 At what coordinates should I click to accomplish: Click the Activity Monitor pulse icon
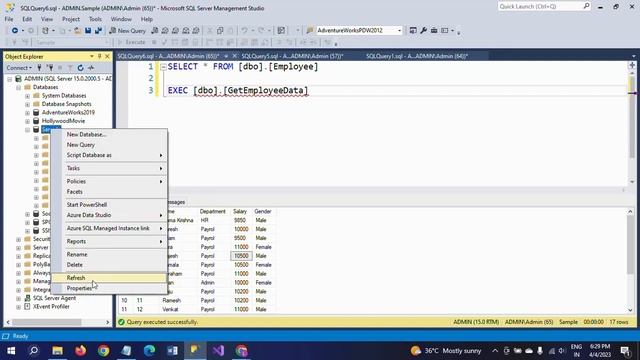[x=91, y=68]
